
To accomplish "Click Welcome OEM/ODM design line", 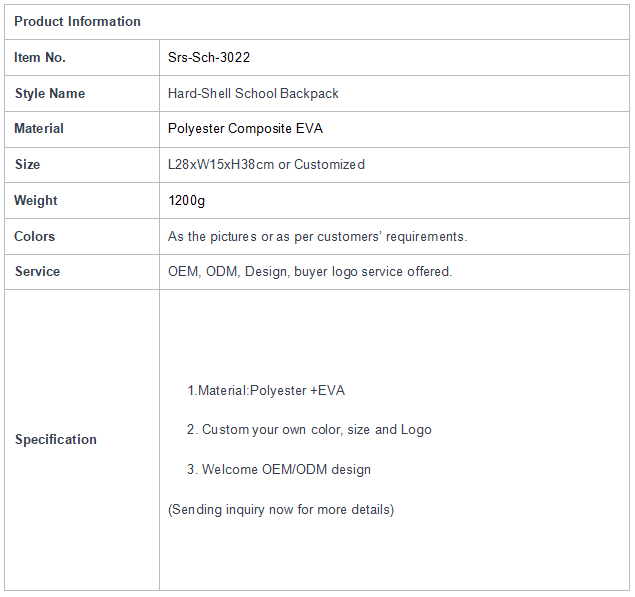I will click(x=279, y=470).
